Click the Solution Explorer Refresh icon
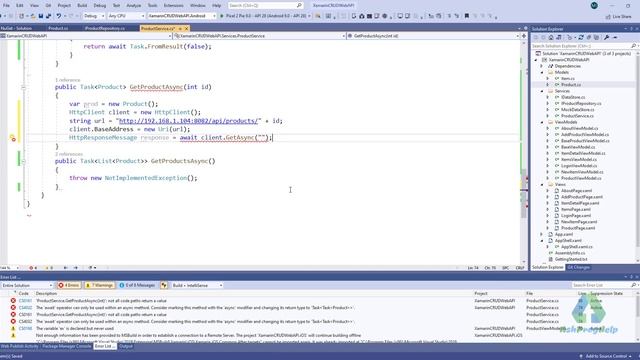Screen dimensions: 640x360 581,38
